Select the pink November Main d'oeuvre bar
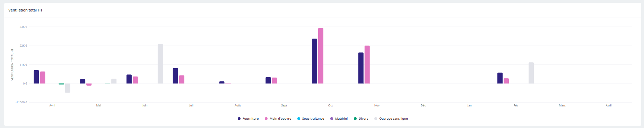This screenshot has width=644, height=128. [x=367, y=65]
